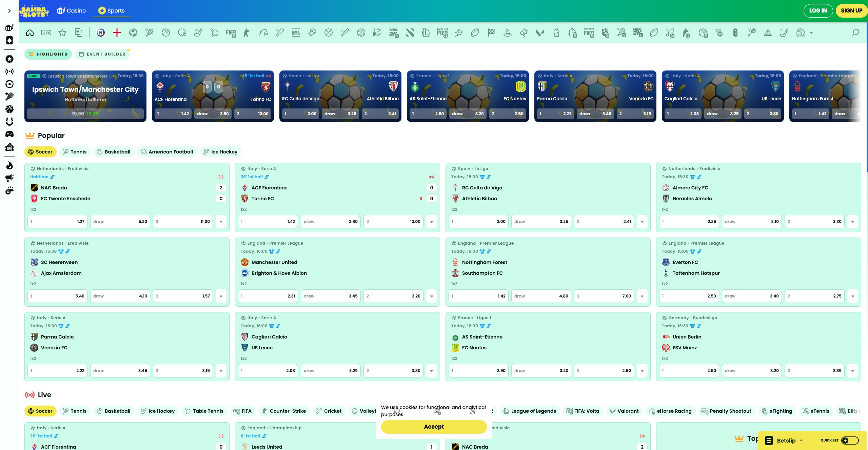Bet on Ajax Amsterdam at odds 1.57

[x=183, y=296]
